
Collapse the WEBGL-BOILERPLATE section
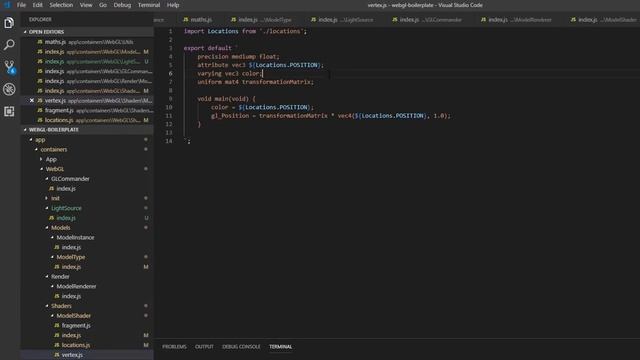[x=25, y=130]
